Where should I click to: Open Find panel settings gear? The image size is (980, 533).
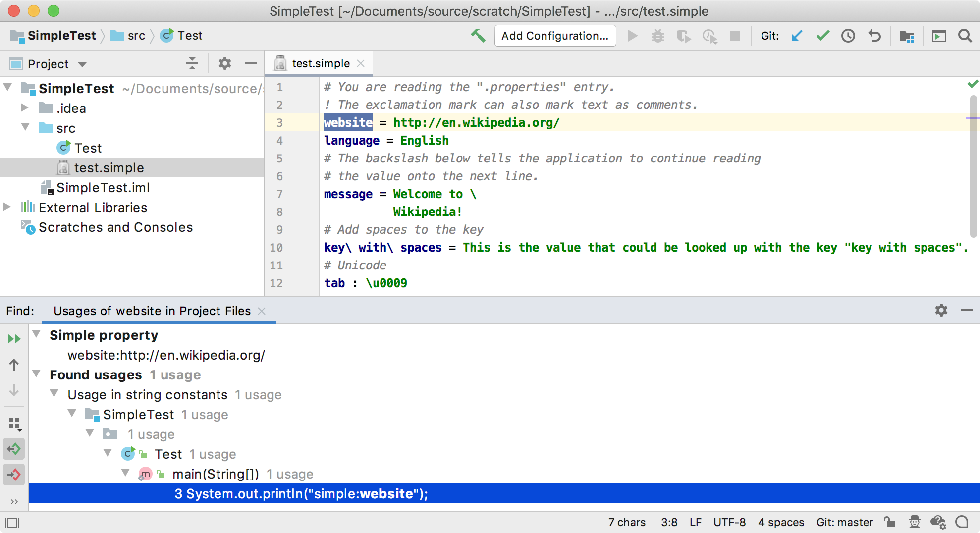941,310
